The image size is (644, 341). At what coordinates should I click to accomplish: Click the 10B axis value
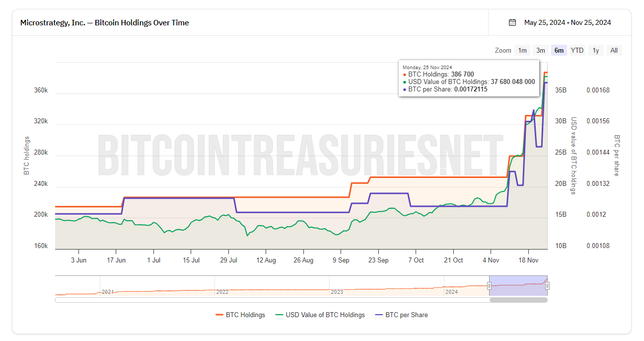pos(561,246)
